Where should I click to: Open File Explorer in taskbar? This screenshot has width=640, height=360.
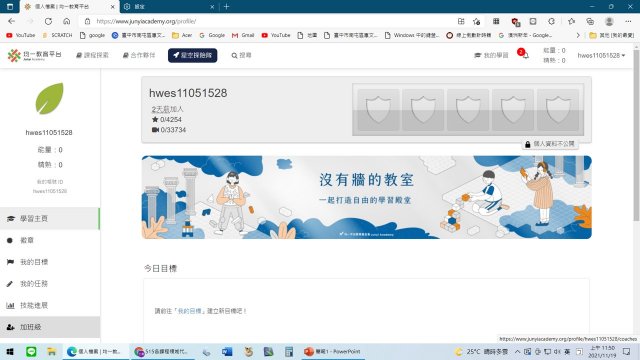click(x=51, y=351)
